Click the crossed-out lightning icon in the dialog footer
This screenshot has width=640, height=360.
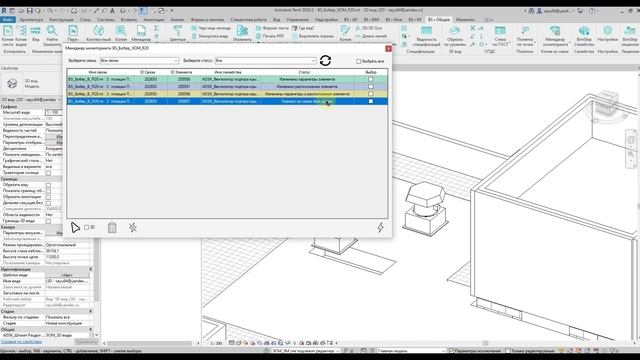click(133, 227)
